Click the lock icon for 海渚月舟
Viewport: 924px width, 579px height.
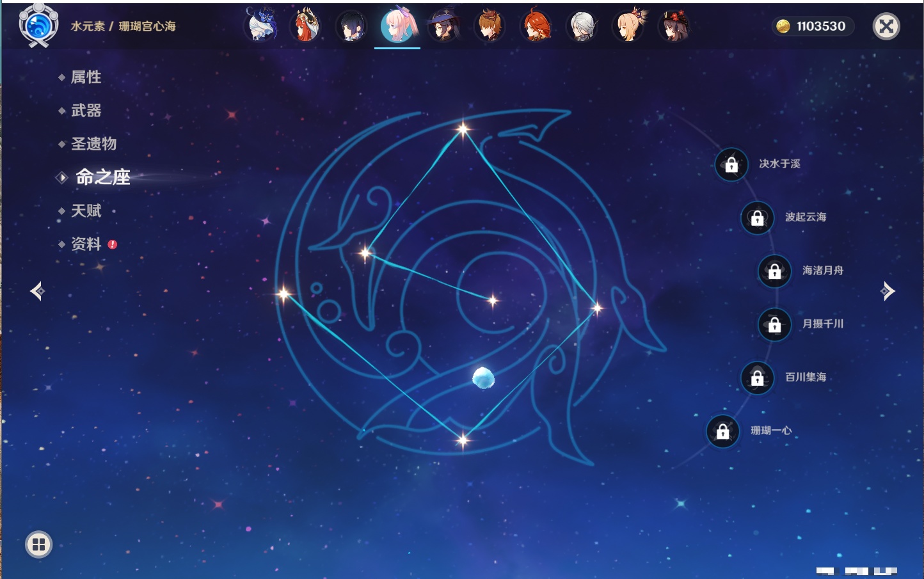point(775,271)
